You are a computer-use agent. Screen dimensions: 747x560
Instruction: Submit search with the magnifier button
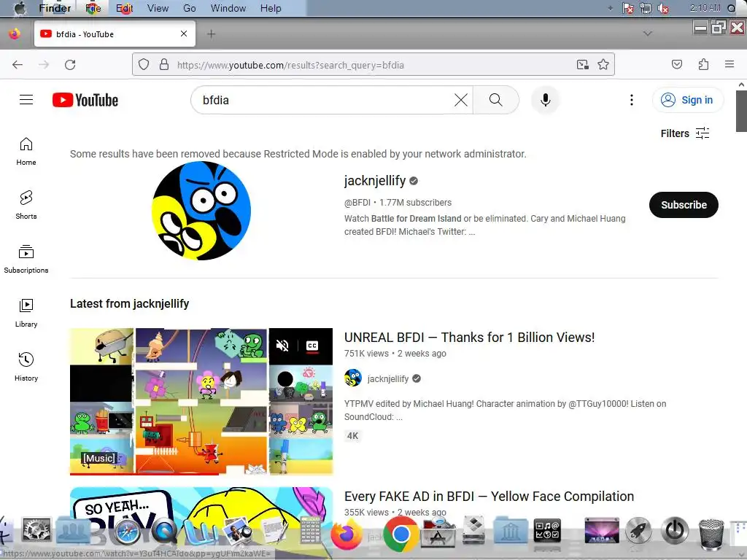[x=495, y=100]
